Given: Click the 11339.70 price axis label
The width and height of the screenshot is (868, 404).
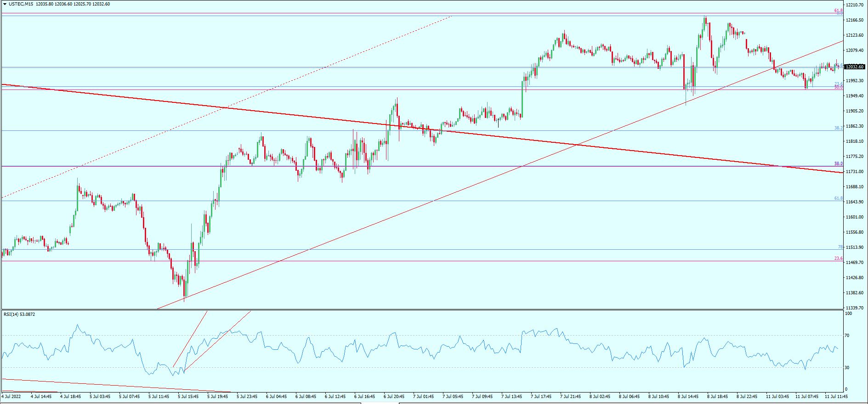Looking at the screenshot, I should point(854,308).
